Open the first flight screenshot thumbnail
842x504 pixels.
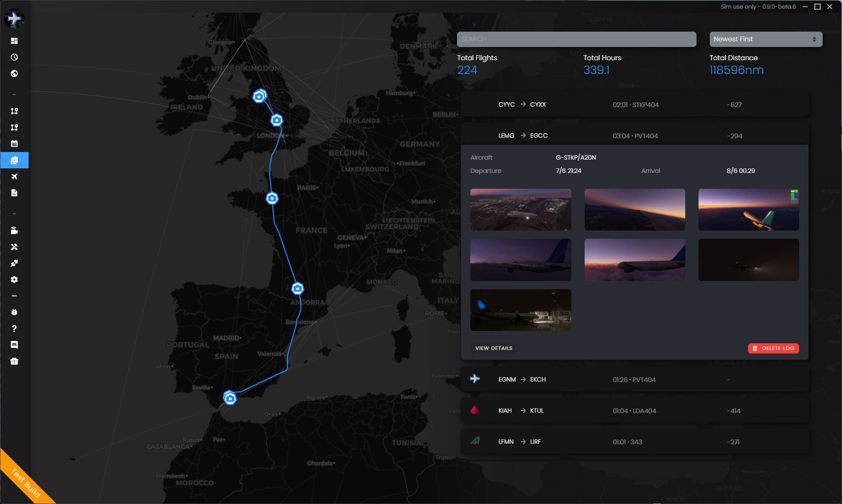pos(520,210)
